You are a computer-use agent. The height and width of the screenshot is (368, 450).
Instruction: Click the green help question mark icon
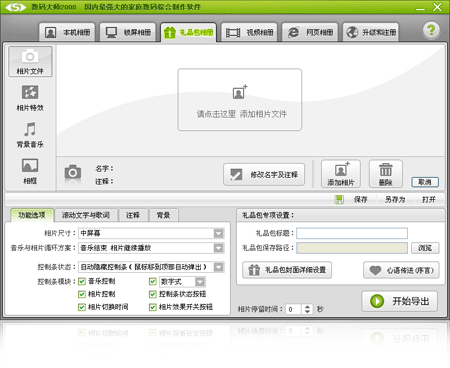pos(431,30)
